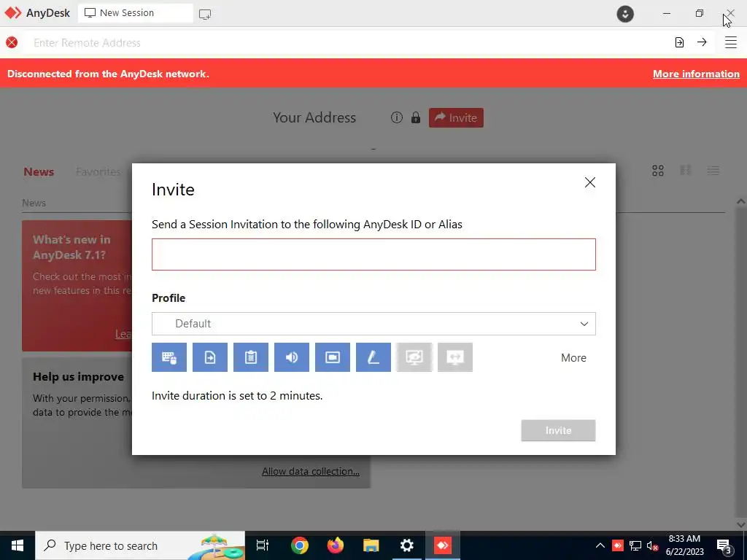Open File Explorer from taskbar

point(371,545)
